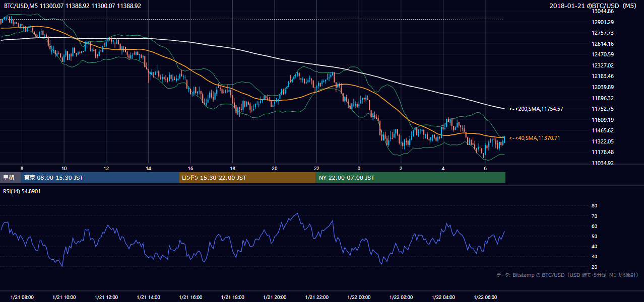Click the RSI axis level 40
Image resolution: width=644 pixels, height=302 pixels.
coord(594,246)
